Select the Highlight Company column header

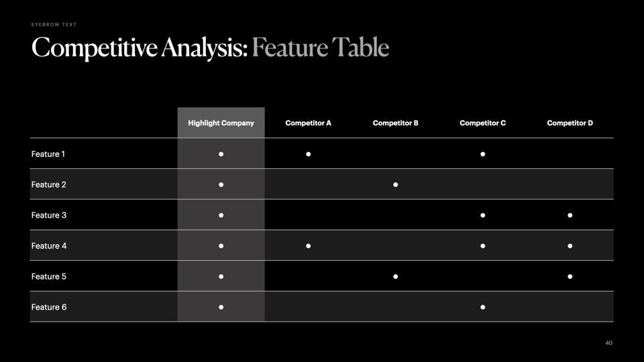221,123
